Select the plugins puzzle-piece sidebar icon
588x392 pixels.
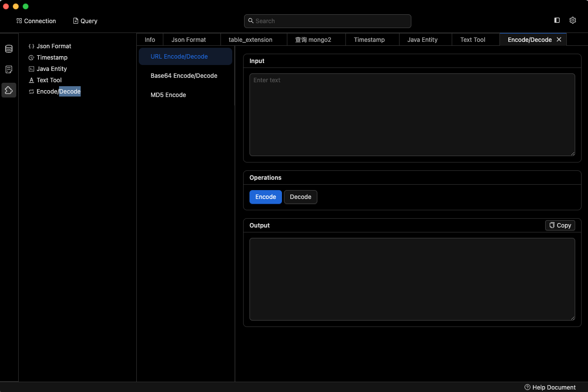(x=9, y=90)
